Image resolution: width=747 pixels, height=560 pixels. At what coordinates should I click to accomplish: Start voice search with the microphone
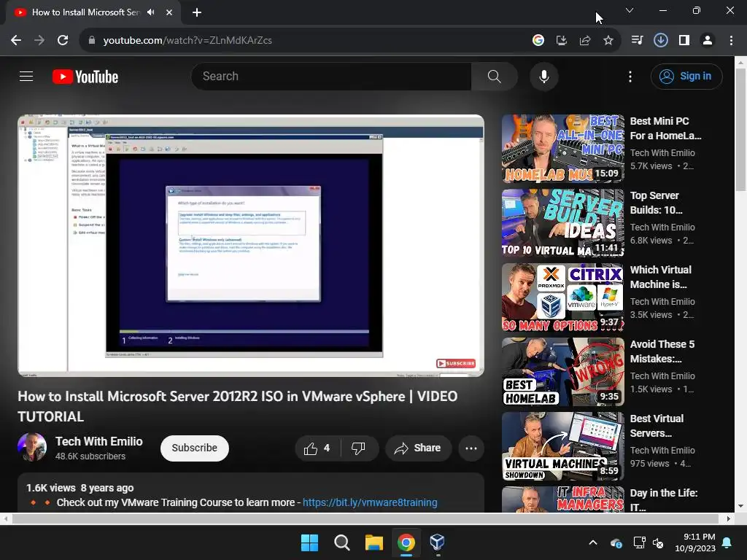click(543, 76)
